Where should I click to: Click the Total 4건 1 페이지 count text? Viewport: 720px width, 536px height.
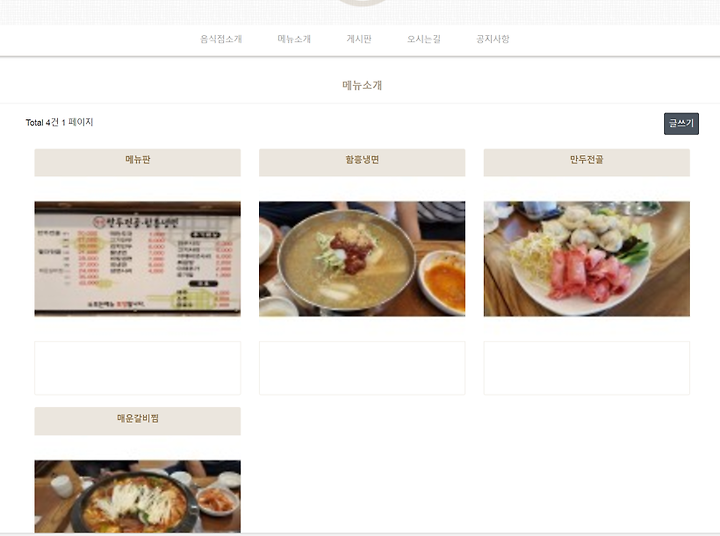coord(59,122)
